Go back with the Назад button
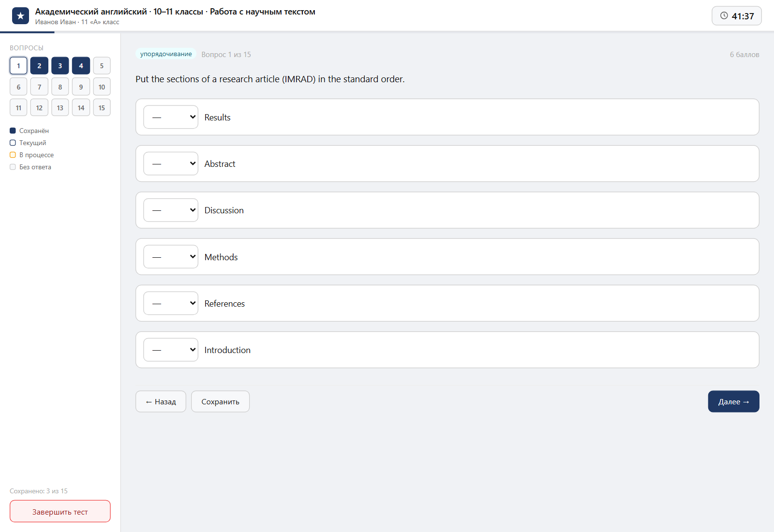This screenshot has width=774, height=532. point(161,401)
